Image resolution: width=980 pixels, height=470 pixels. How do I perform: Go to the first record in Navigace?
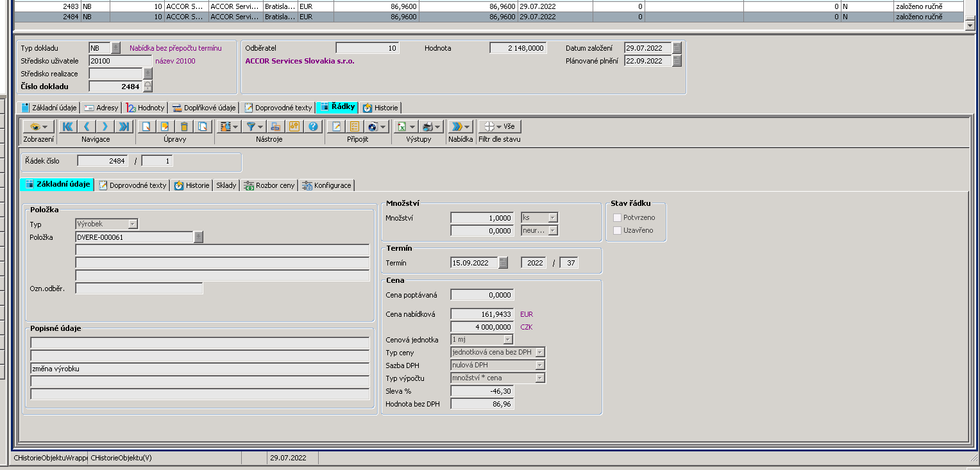click(x=67, y=126)
